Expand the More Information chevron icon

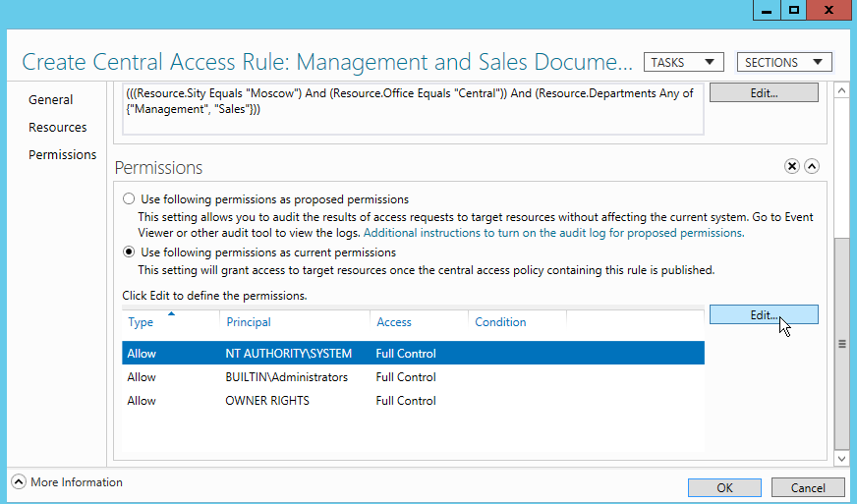coord(19,482)
